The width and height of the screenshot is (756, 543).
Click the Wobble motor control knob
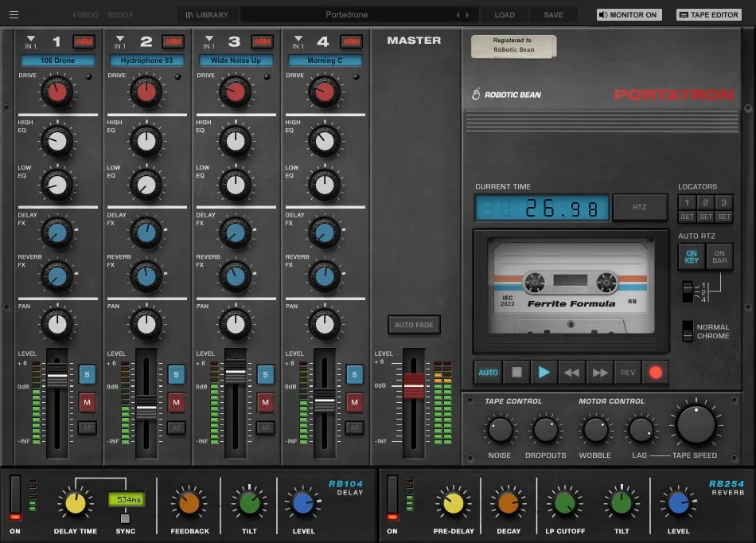(595, 430)
